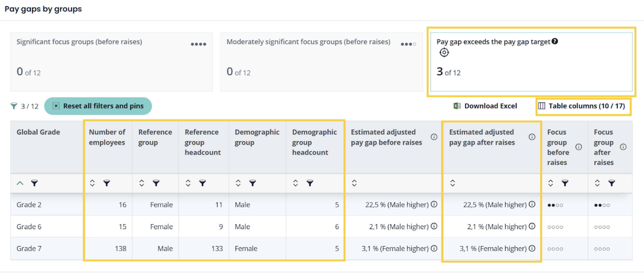The width and height of the screenshot is (644, 276).
Task: Select Significant focus groups summary card
Action: coord(111,62)
